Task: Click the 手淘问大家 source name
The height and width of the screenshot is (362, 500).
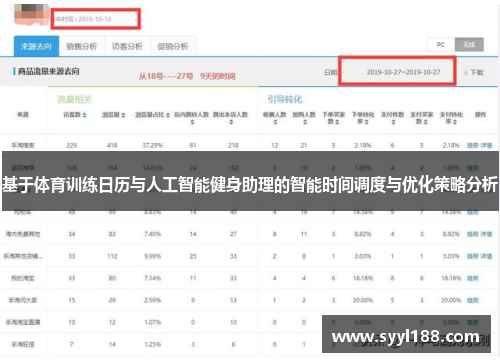Action: pos(23,300)
